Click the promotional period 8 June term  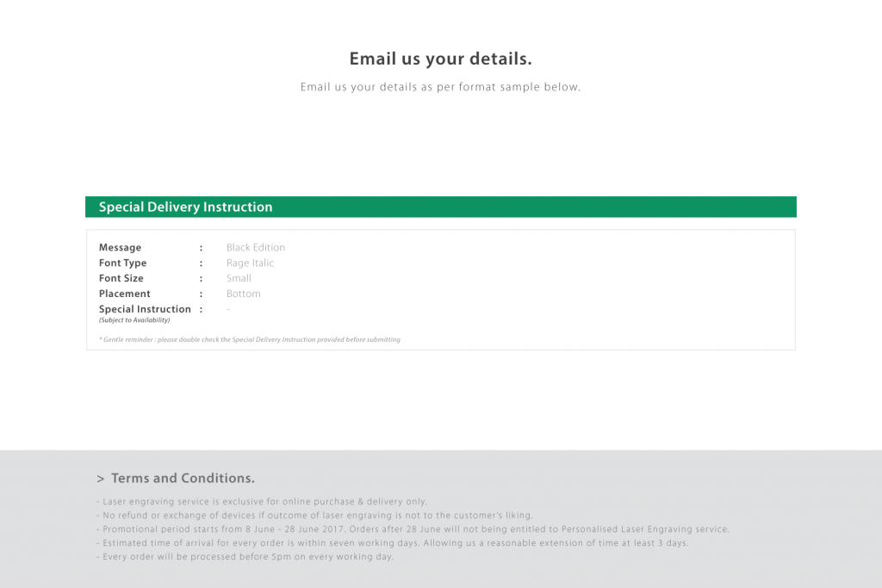click(x=413, y=529)
